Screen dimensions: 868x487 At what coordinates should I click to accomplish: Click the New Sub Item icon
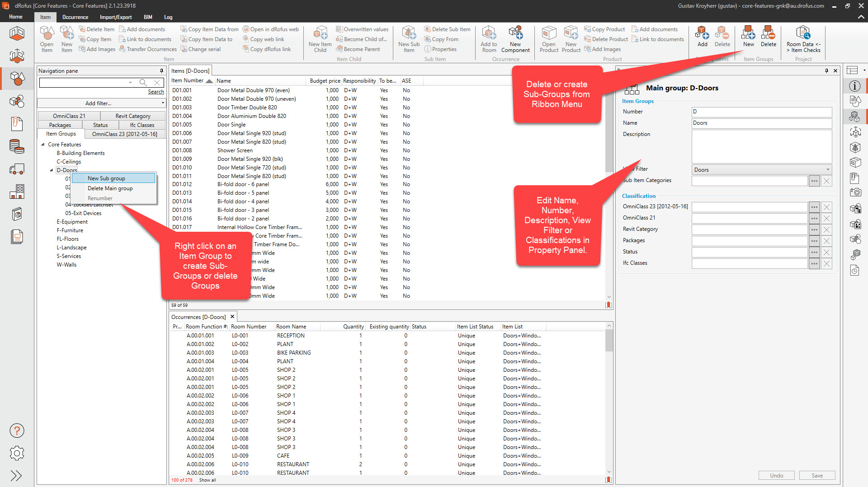pos(408,38)
